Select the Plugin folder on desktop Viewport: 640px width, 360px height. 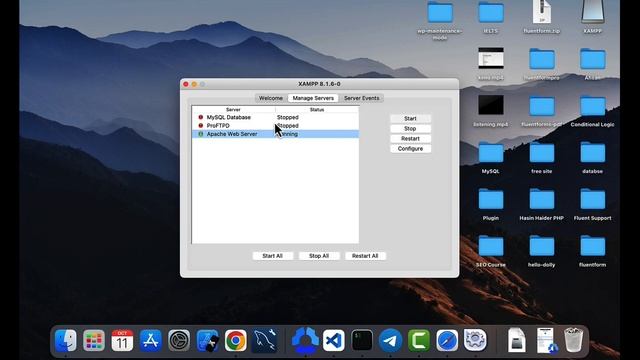click(x=491, y=200)
